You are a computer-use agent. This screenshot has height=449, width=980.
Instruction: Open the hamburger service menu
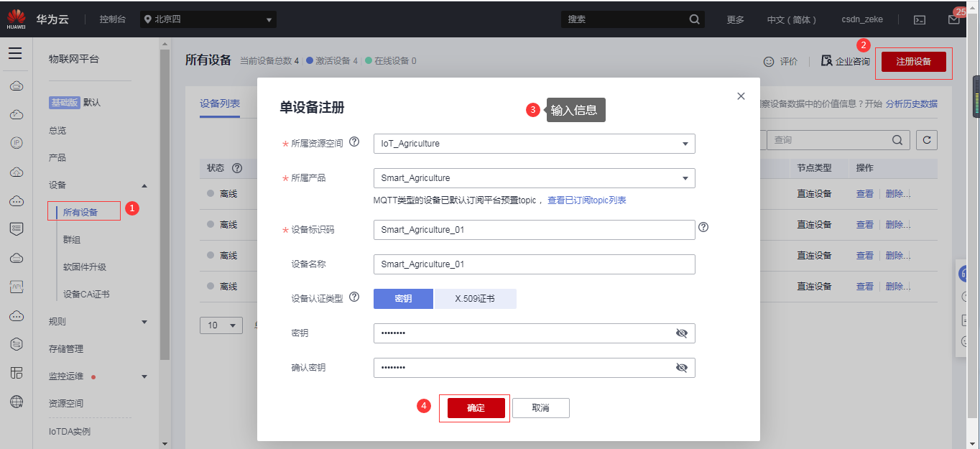[x=15, y=54]
